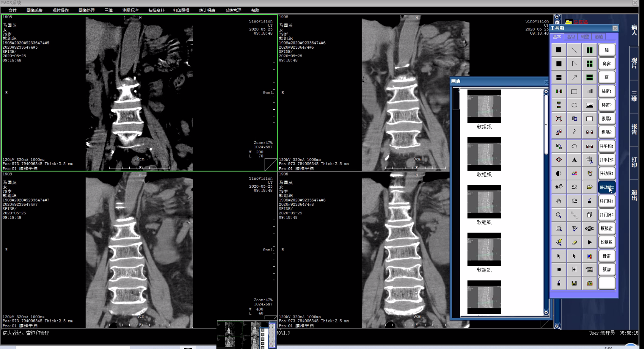Click the open folder icon in toolbox
This screenshot has width=644, height=349.
coord(589,187)
